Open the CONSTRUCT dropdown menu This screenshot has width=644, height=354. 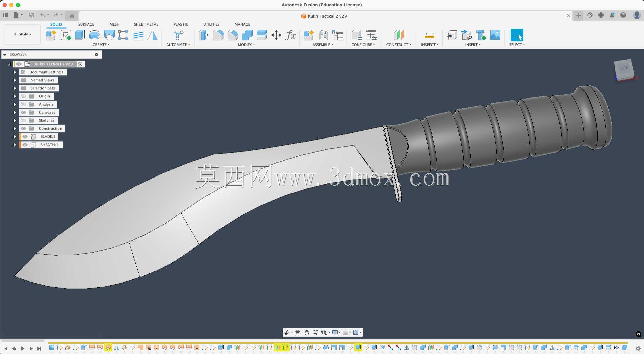[x=399, y=45]
